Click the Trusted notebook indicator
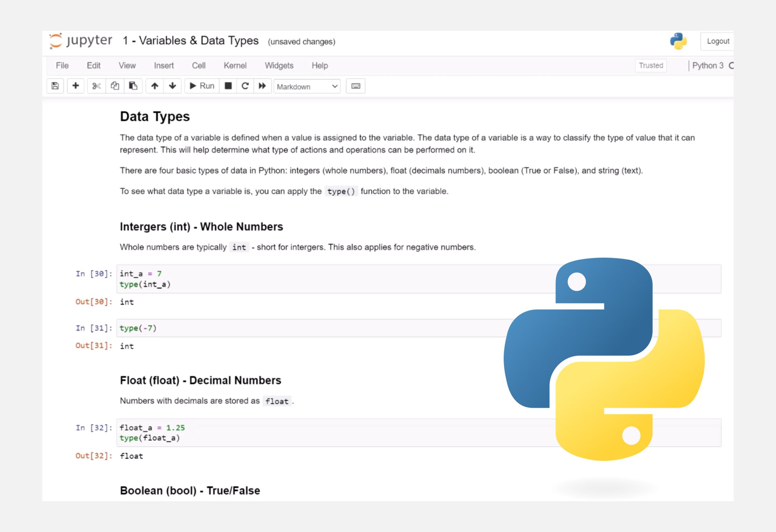The width and height of the screenshot is (776, 532). pos(650,65)
